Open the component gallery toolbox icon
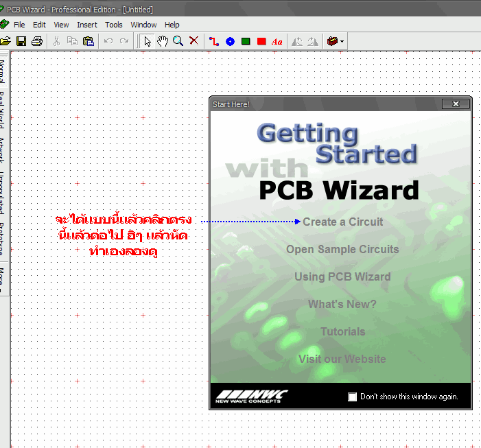Screen dimensions: 481x448 333,41
